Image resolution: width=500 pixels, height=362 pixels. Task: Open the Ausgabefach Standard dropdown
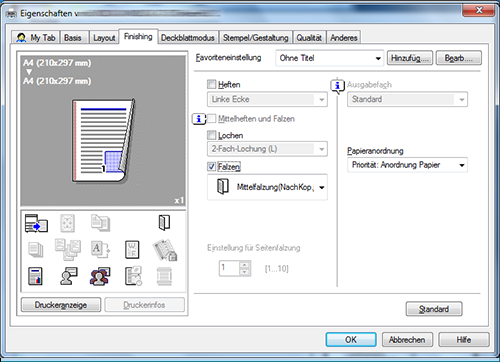(407, 99)
